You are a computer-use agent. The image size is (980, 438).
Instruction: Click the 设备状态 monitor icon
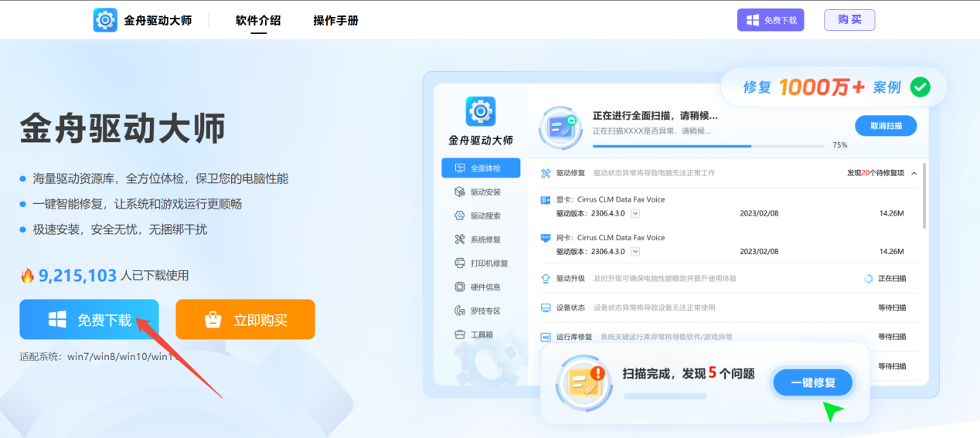pos(546,307)
